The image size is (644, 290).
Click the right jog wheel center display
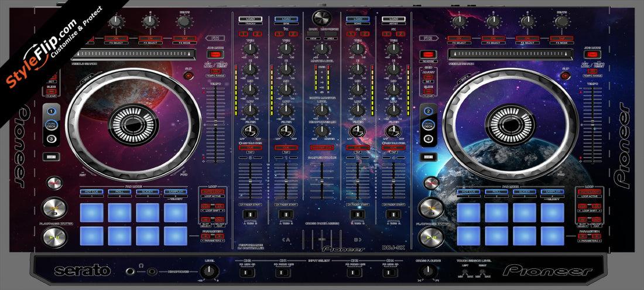coord(511,124)
